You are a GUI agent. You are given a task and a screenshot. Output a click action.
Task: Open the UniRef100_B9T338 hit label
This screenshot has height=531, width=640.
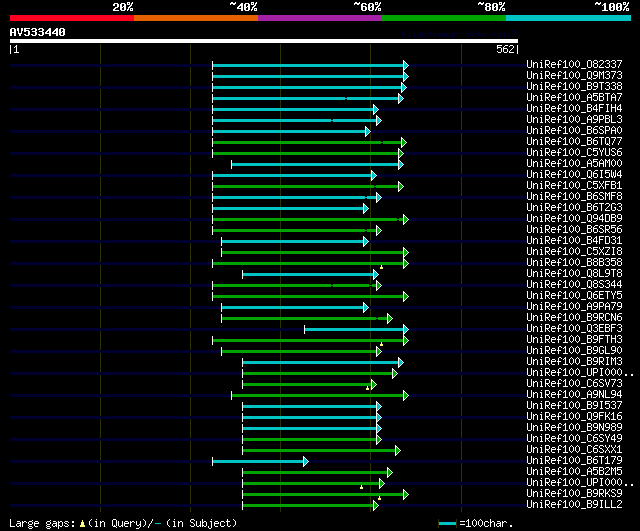tap(574, 87)
